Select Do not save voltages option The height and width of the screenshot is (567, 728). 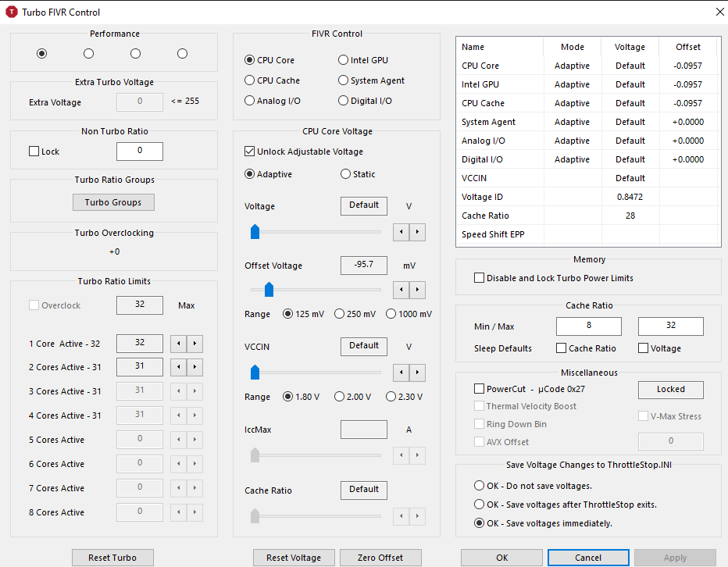coord(533,486)
